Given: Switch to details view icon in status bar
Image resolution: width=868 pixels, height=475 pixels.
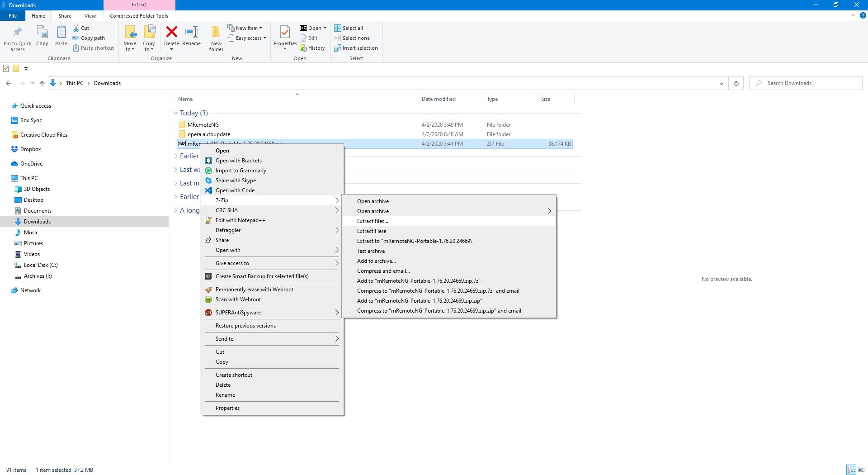Looking at the screenshot, I should (851, 470).
